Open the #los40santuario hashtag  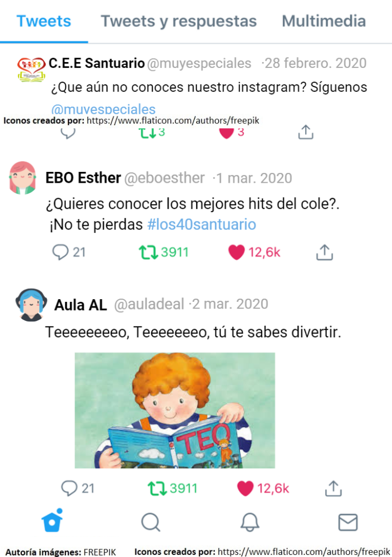(x=202, y=225)
